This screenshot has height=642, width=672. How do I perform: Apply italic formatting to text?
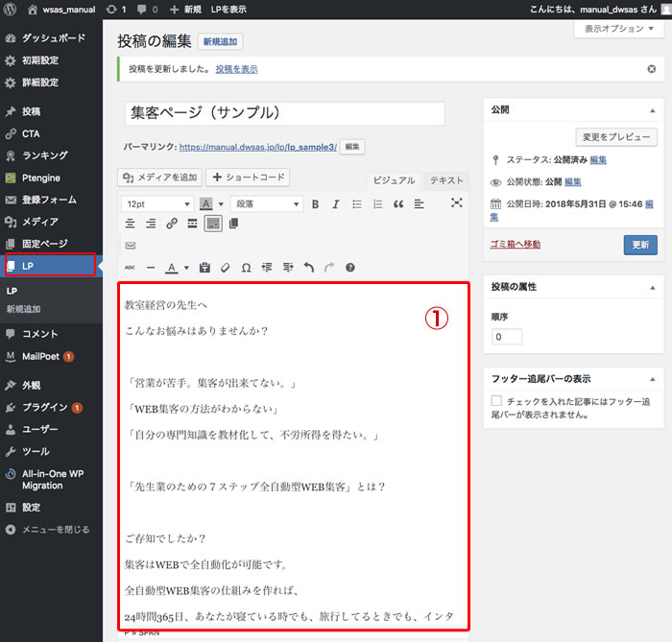pyautogui.click(x=334, y=204)
